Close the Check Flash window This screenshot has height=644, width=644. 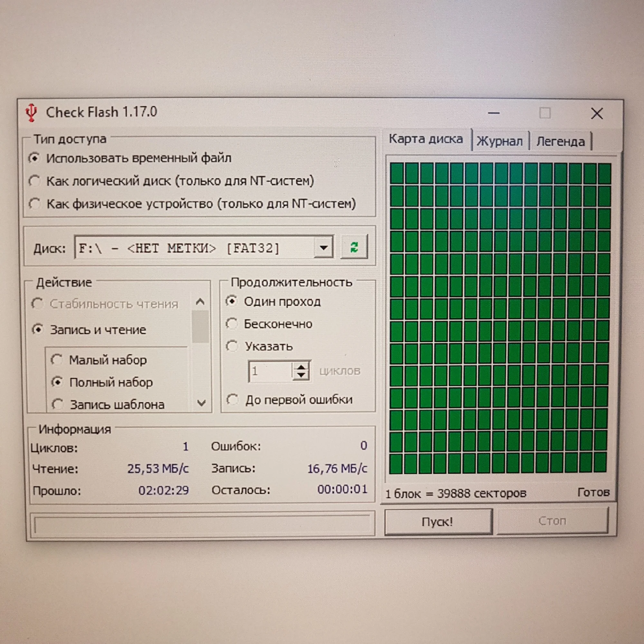click(596, 114)
